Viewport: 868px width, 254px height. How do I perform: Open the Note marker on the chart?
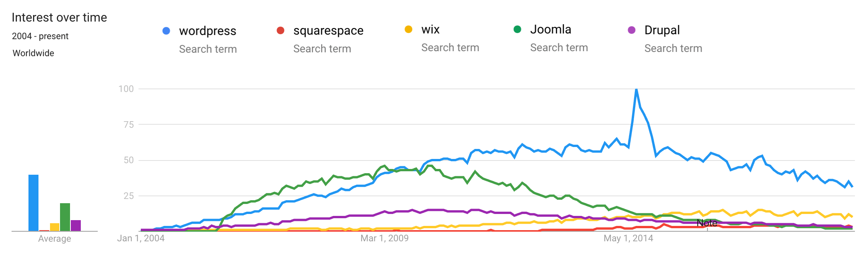click(x=707, y=223)
